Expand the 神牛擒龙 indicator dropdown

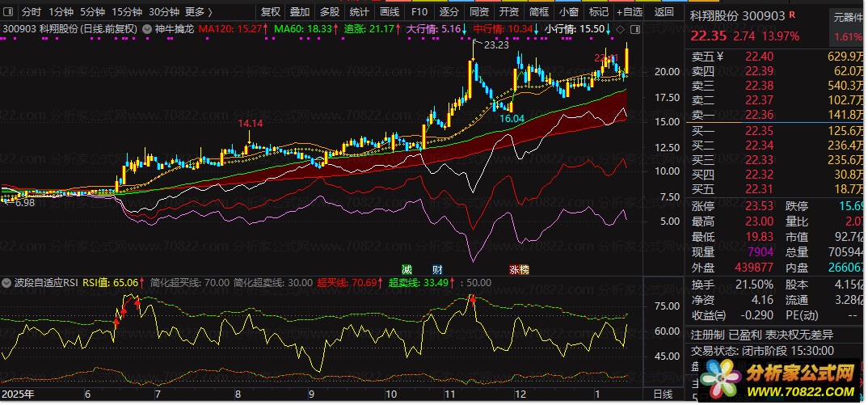coord(147,29)
